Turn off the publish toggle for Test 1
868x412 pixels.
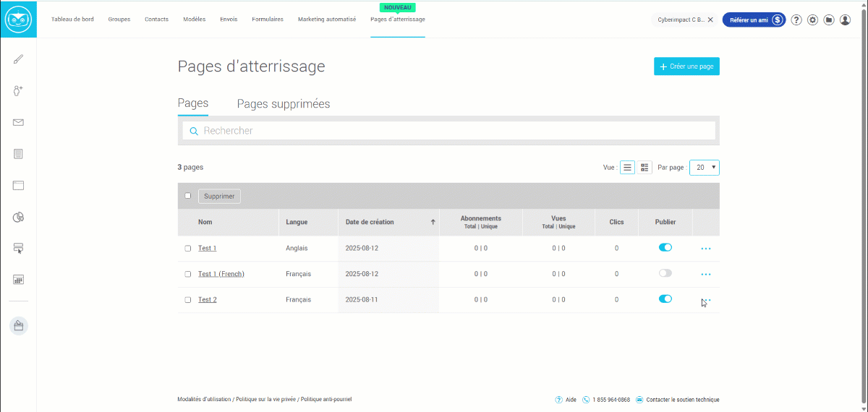665,247
